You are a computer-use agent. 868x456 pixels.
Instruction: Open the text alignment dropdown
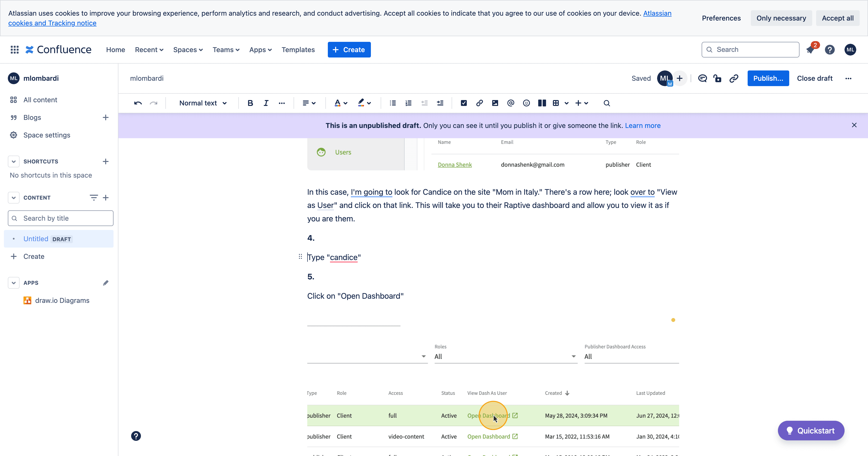(309, 103)
